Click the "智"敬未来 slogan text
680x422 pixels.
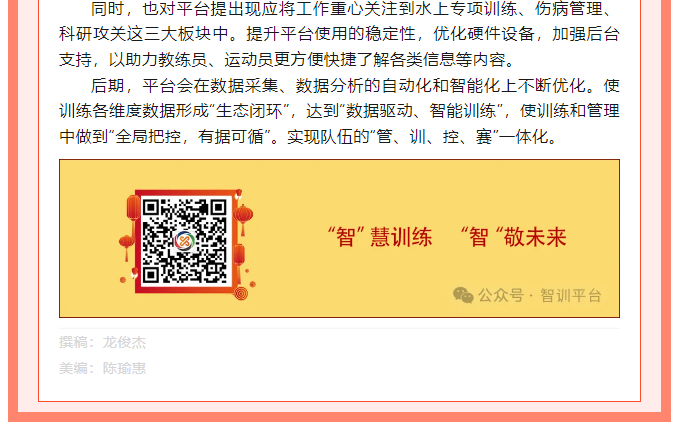(513, 237)
